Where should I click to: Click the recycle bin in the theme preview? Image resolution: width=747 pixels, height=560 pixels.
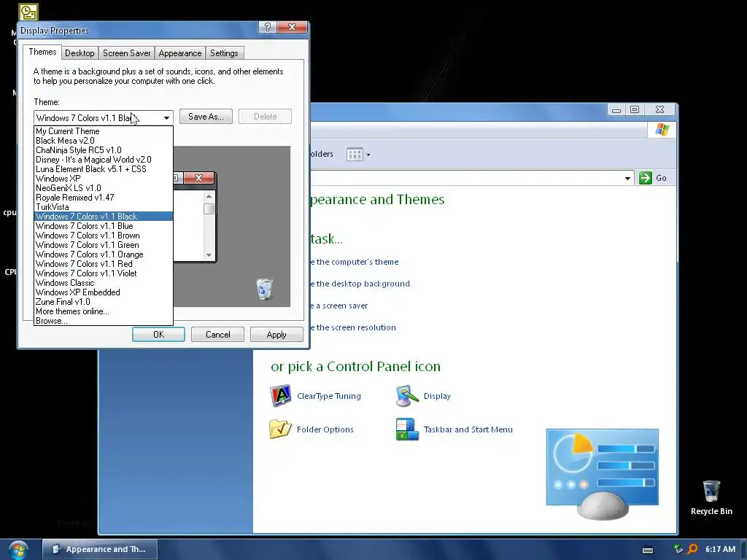tap(264, 289)
